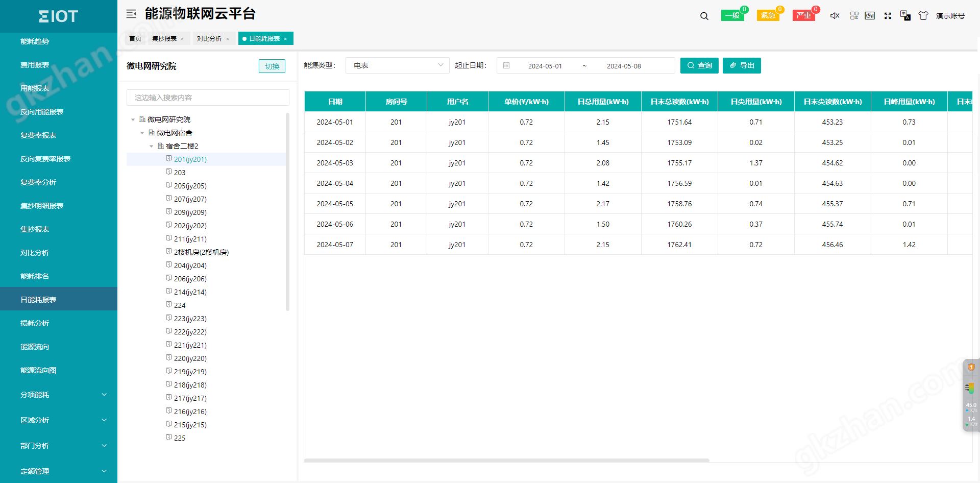Image resolution: width=980 pixels, height=483 pixels.
Task: Click the tree search input field
Action: [208, 98]
